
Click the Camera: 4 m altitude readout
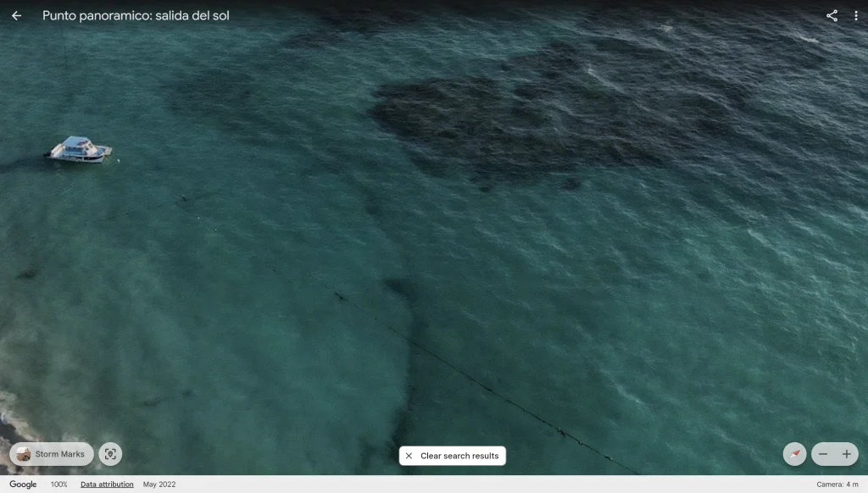(x=837, y=485)
